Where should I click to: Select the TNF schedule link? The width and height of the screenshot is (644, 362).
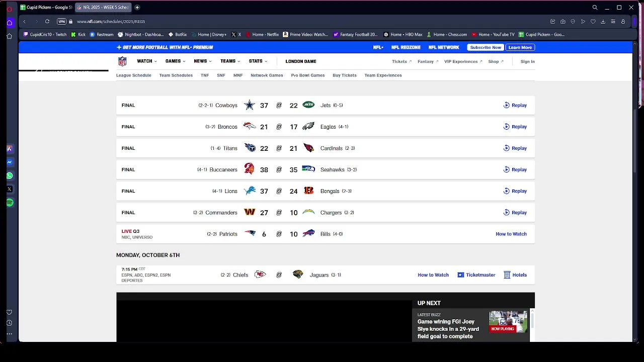[205, 75]
